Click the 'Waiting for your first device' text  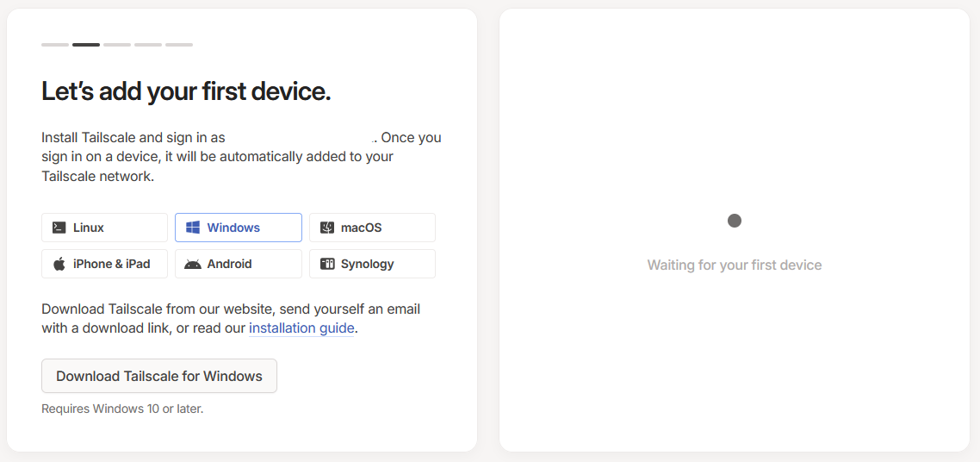[735, 265]
